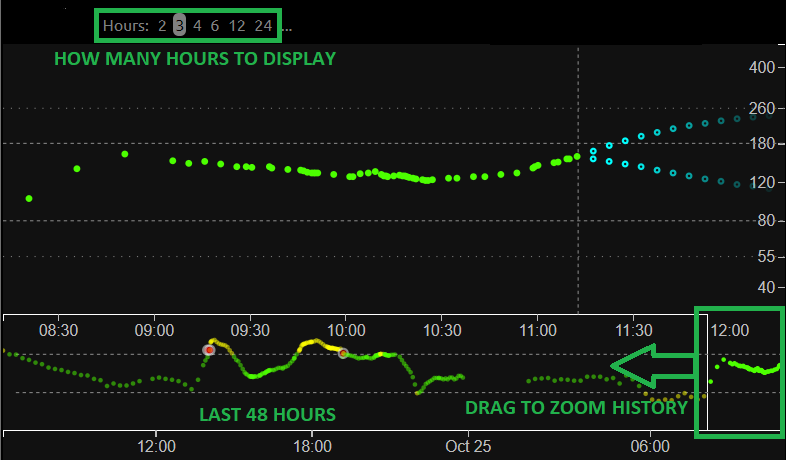Click the upper cyan forecast dot after 11:15
This screenshot has width=786, height=460.
coord(593,151)
